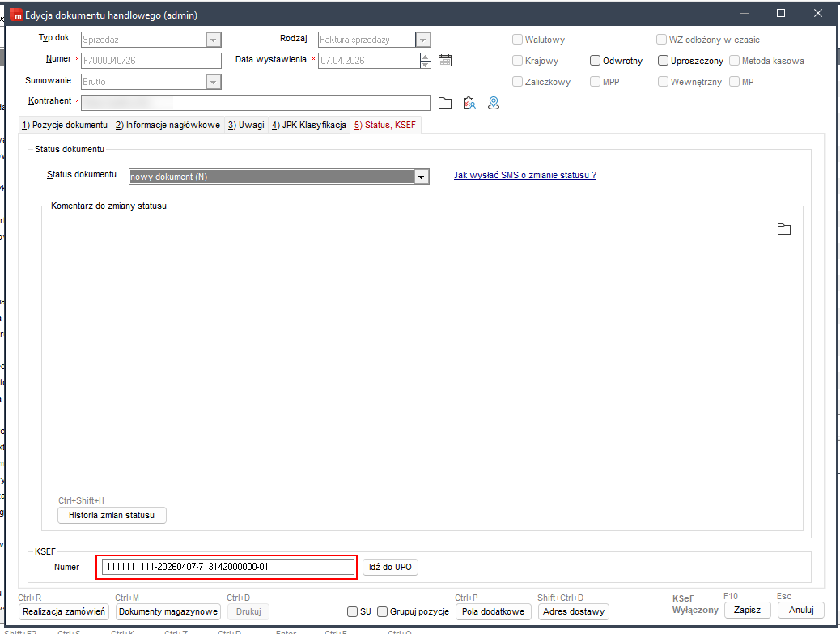Image resolution: width=840 pixels, height=634 pixels.
Task: Save the document with Zapisz button
Action: (747, 611)
